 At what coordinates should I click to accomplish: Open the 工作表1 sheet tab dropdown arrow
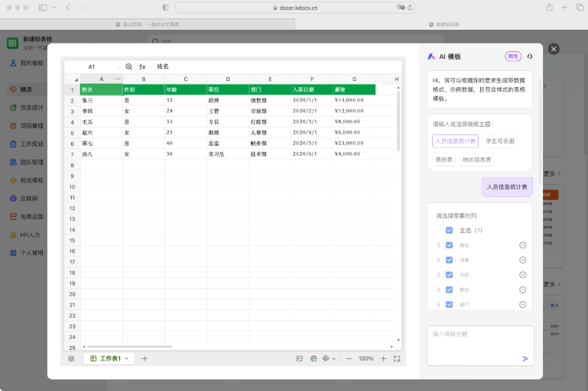[x=127, y=359]
